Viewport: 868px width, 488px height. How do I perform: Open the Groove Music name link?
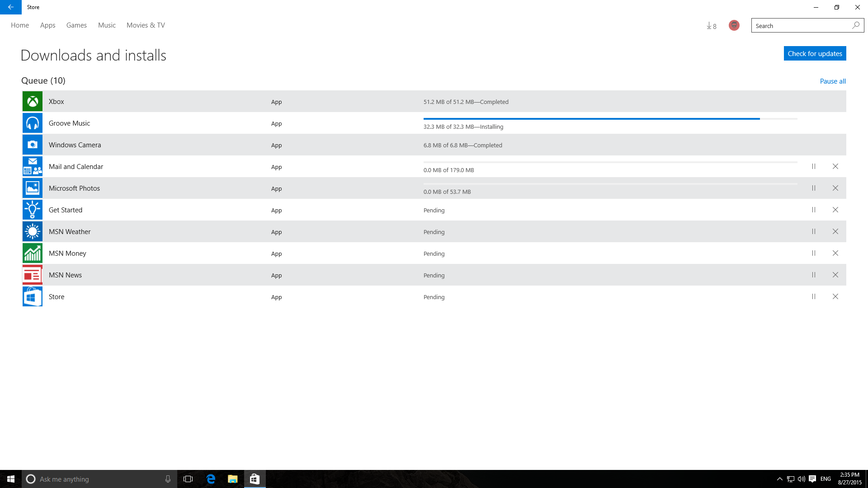click(70, 123)
